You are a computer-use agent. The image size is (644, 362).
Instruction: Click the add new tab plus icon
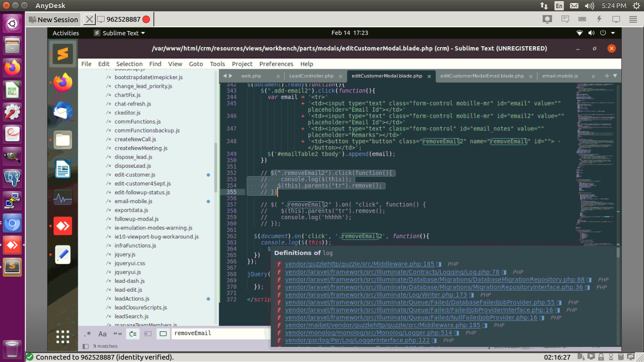tap(607, 76)
